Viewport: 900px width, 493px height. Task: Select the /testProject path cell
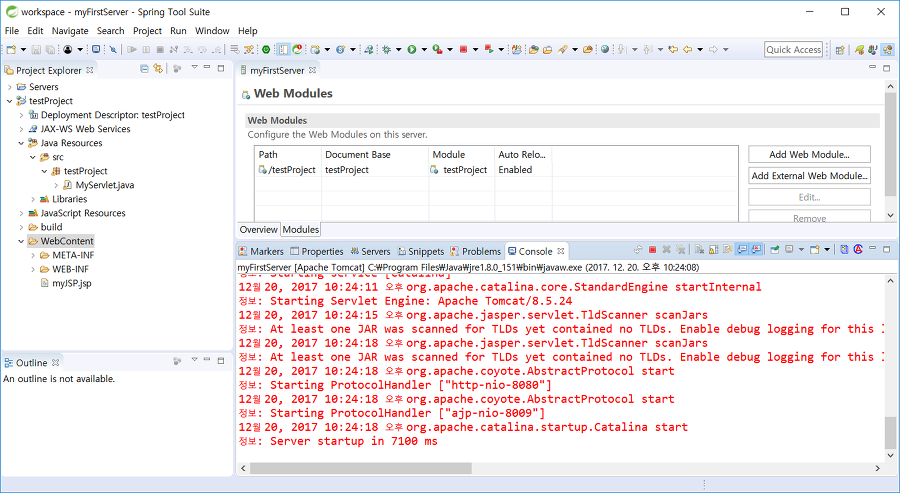coord(287,170)
